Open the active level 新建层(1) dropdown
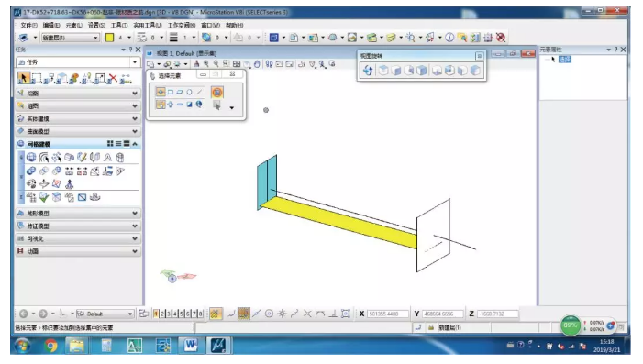Image resolution: width=643 pixels, height=364 pixels. point(71,38)
